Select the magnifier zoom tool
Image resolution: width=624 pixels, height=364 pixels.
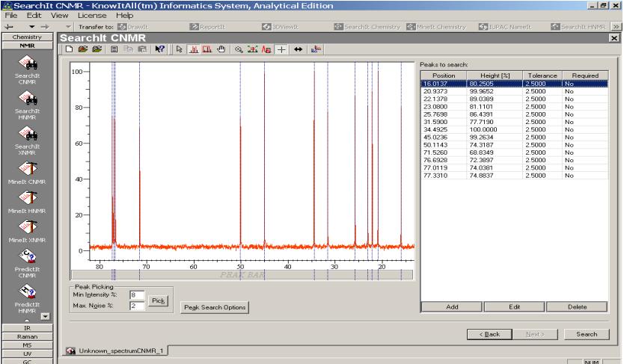(x=239, y=49)
